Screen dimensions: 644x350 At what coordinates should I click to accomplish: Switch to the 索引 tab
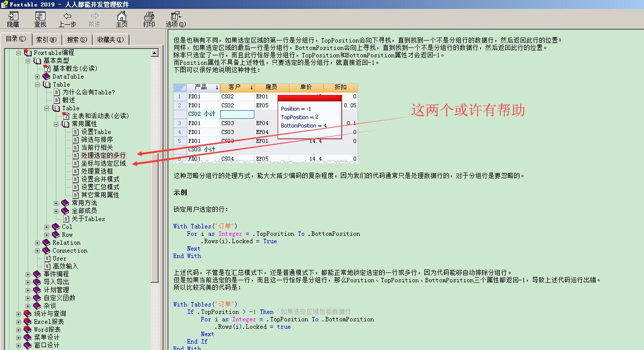46,40
